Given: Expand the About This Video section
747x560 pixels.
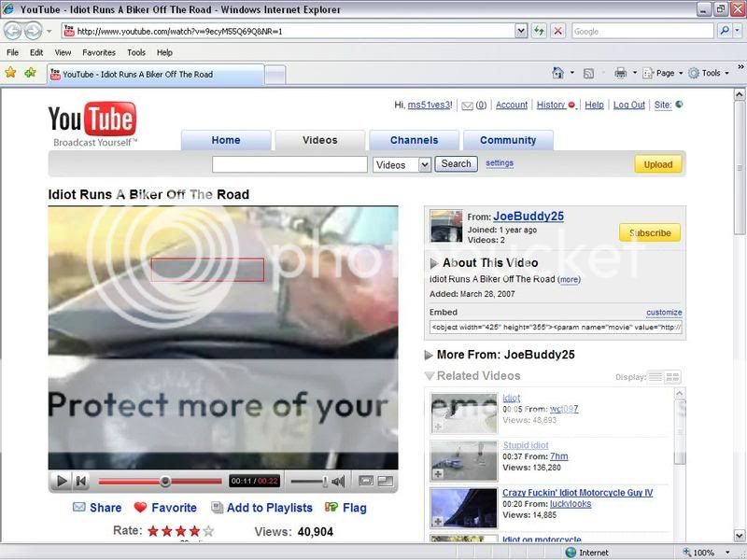Looking at the screenshot, I should tap(434, 264).
